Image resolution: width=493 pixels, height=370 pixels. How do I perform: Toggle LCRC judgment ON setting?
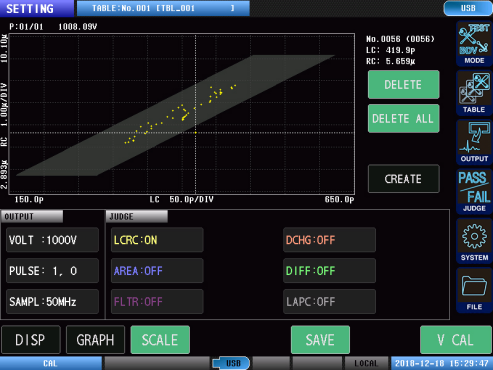tap(157, 240)
